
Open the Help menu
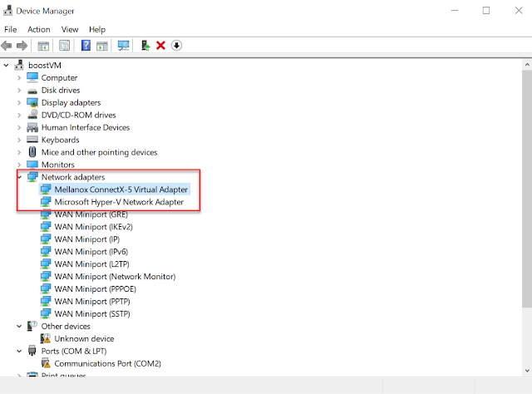click(97, 30)
